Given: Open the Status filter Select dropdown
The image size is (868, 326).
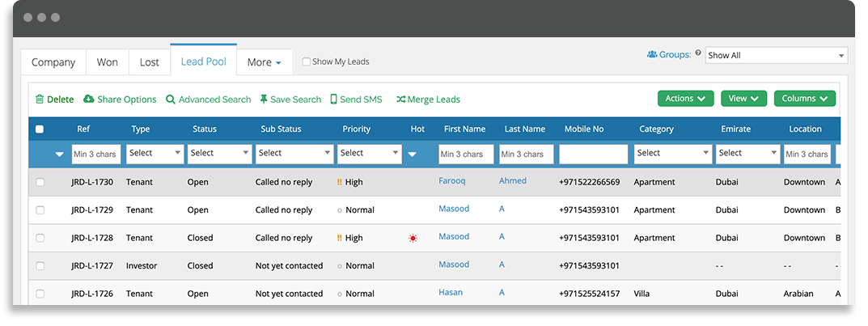Looking at the screenshot, I should 219,154.
